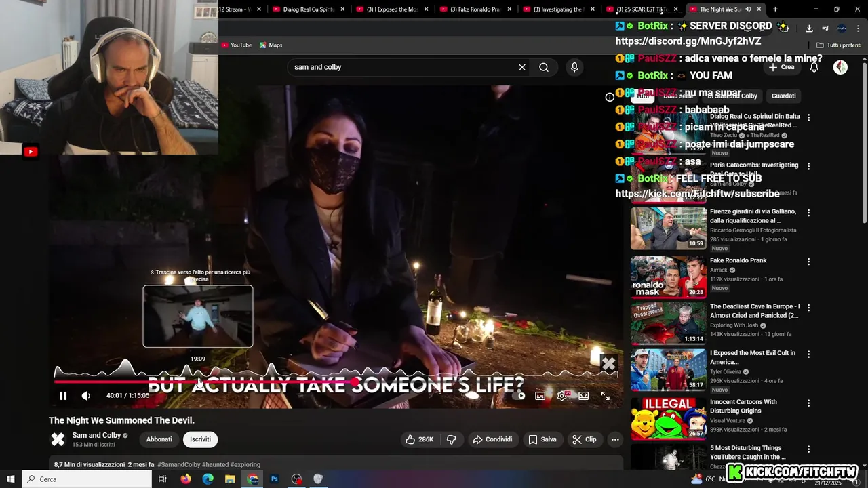Open YouTube notifications bell
This screenshot has width=868, height=488.
(814, 67)
